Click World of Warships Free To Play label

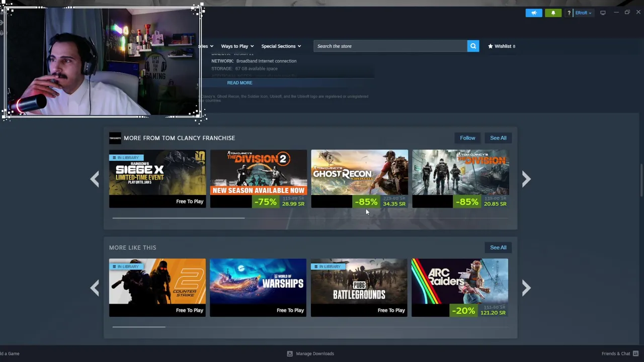click(290, 310)
